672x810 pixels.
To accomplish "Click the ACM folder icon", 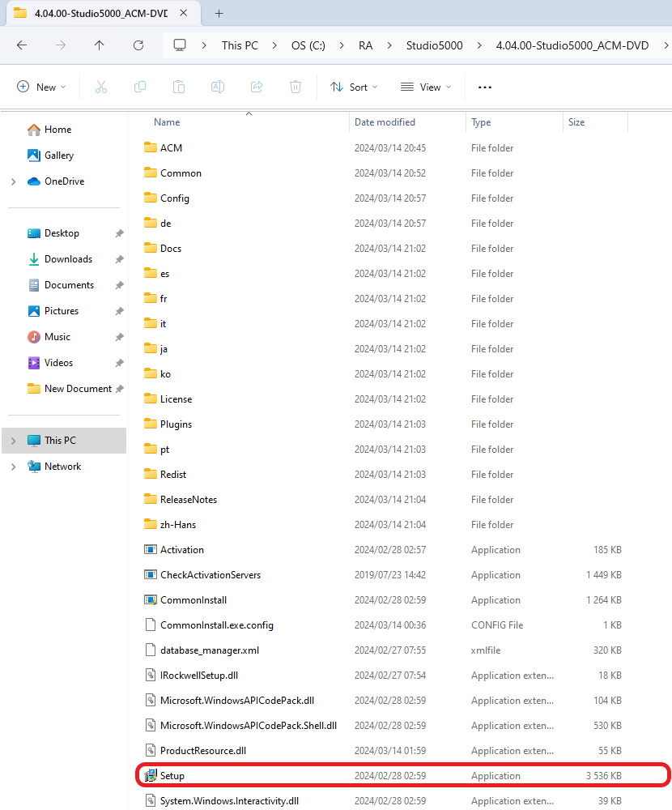I will [x=151, y=147].
